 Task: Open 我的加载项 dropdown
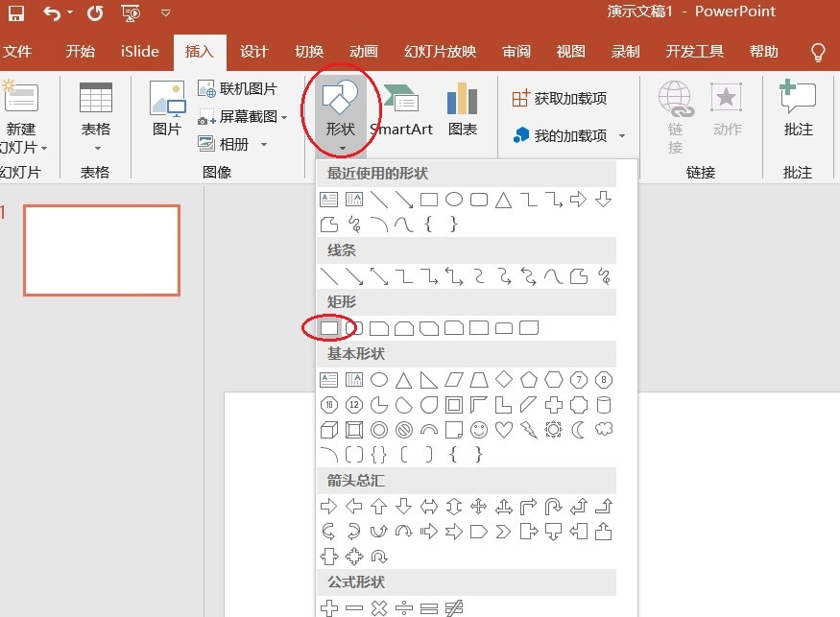[x=569, y=135]
